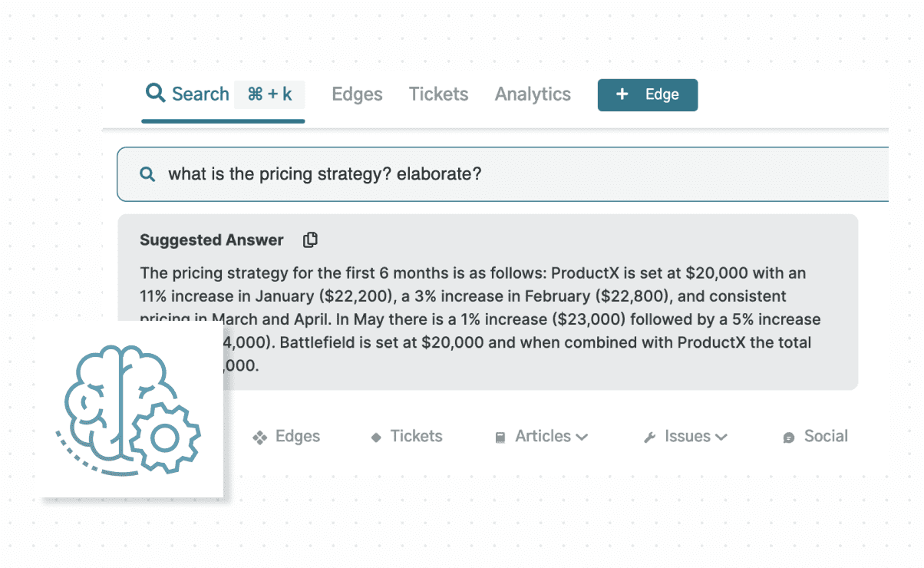
Task: Copy the suggested answer via clipboard icon
Action: point(310,240)
